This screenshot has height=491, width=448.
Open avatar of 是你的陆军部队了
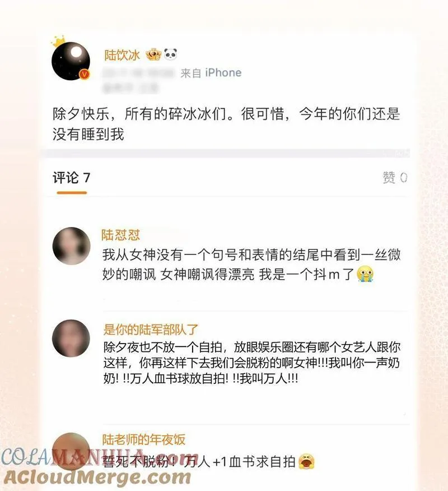pyautogui.click(x=71, y=338)
